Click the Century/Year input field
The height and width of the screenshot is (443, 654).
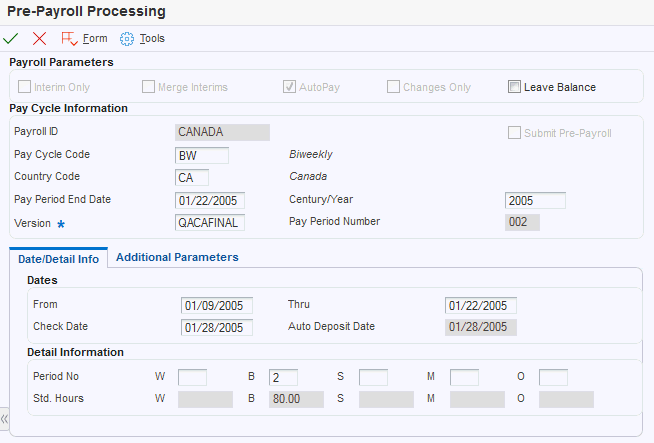(x=535, y=200)
